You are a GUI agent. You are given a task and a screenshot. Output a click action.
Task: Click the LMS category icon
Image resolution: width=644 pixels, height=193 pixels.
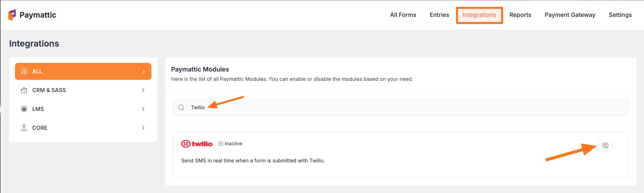[x=24, y=109]
